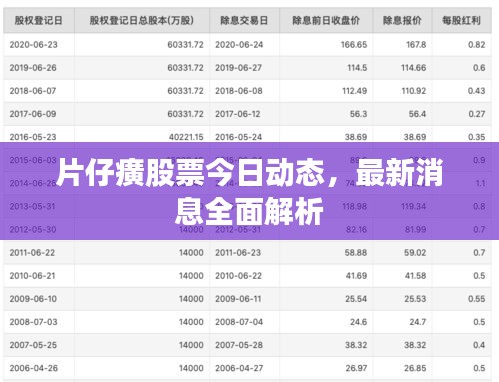Click the 0.82 dividend per share cell
Viewport: 499px width, 382px height.
tap(477, 44)
